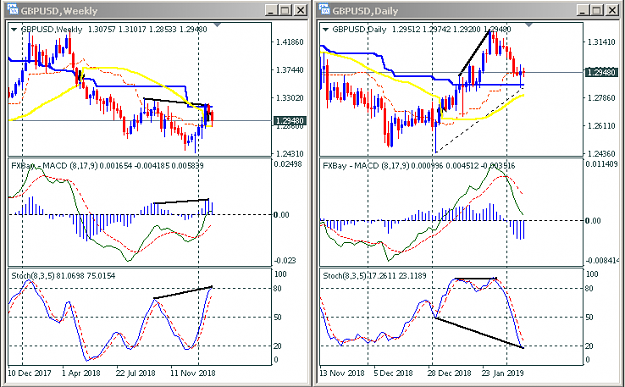
Task: Select the dashed black trendline on Daily price chart
Action: pos(480,120)
